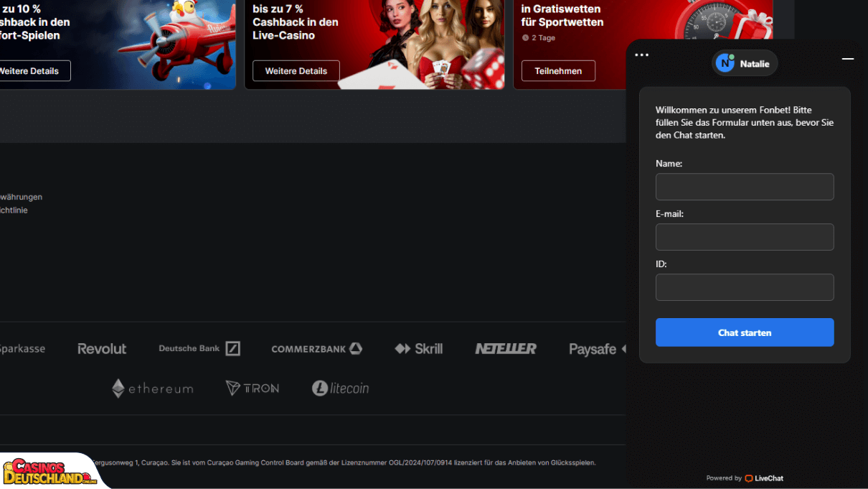Click the Paysafe payment logo
The image size is (868, 489).
pyautogui.click(x=597, y=349)
